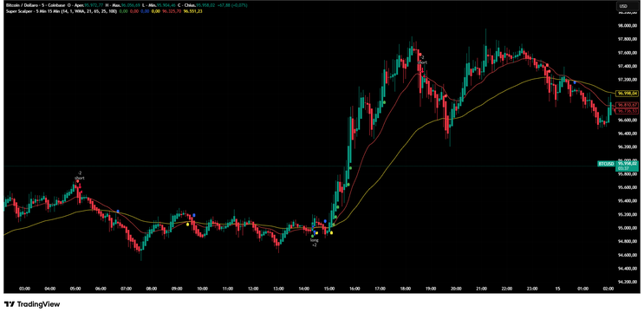Viewport: 644px width, 313px height.
Task: Click the 94.200,00 price axis label
Action: tap(628, 282)
